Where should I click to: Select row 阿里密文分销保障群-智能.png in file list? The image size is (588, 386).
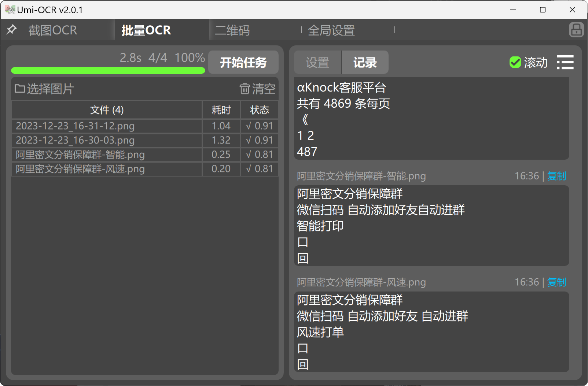pos(107,155)
